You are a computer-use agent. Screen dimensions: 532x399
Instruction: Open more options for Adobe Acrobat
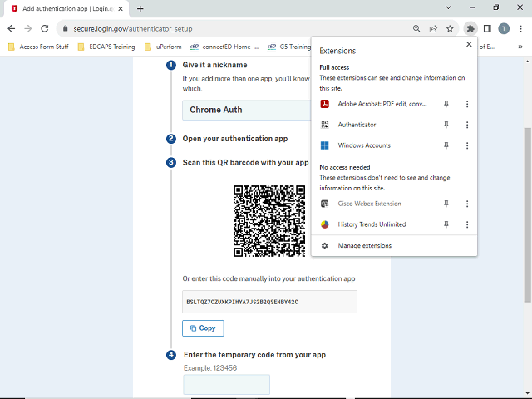(467, 104)
